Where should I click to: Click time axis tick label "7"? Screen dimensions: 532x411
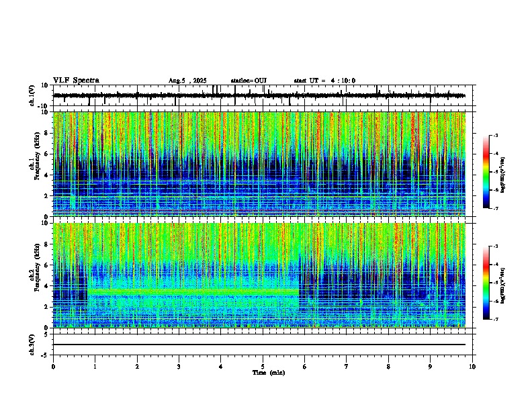click(x=347, y=367)
